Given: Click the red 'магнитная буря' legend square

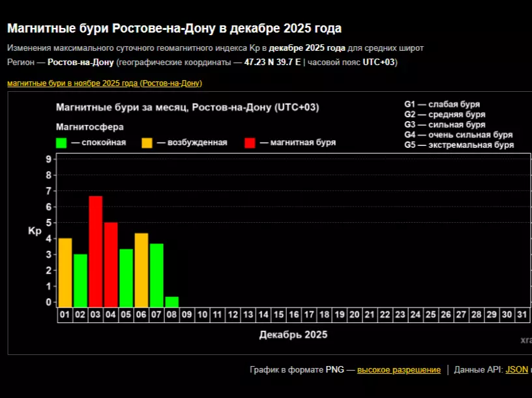Looking at the screenshot, I should pyautogui.click(x=250, y=141).
